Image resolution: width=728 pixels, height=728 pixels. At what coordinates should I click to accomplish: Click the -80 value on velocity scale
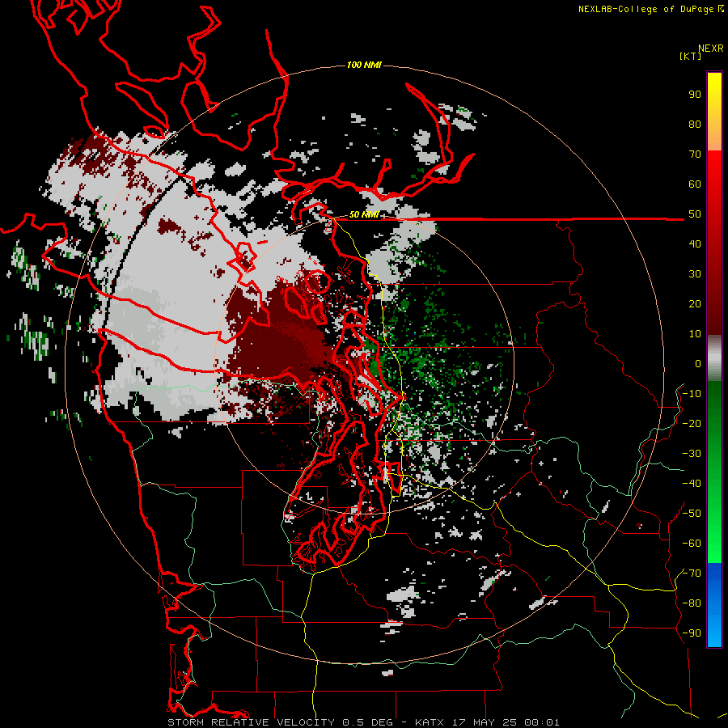pyautogui.click(x=692, y=603)
